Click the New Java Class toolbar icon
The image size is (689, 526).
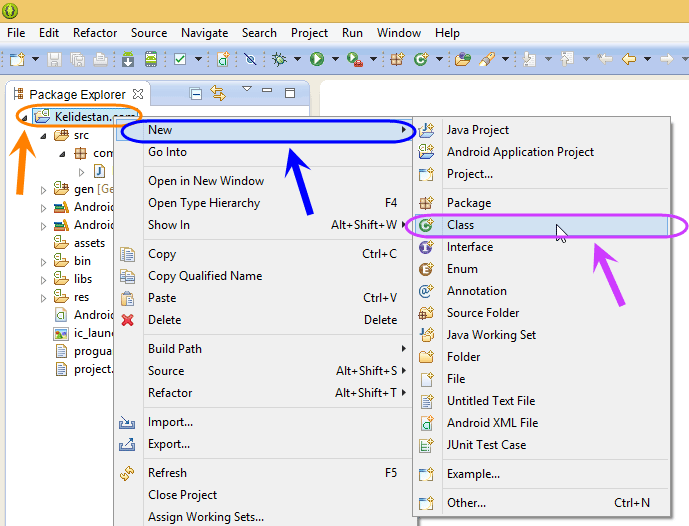point(421,59)
